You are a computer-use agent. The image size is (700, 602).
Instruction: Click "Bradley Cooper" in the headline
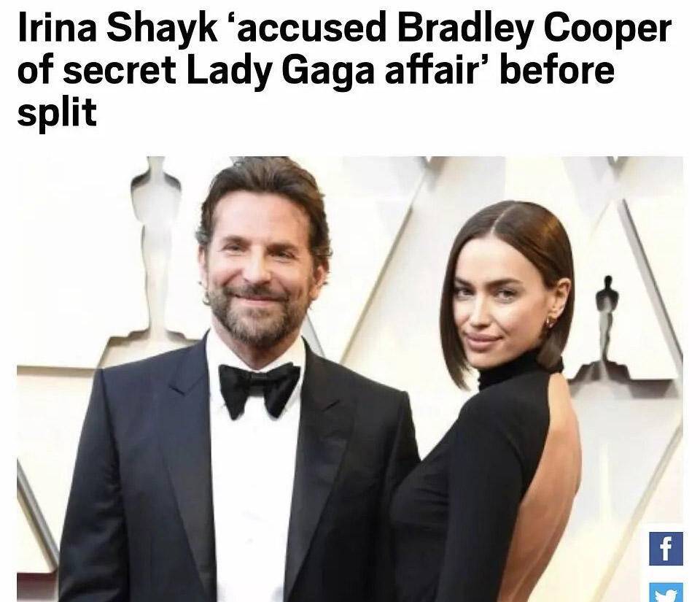pyautogui.click(x=534, y=28)
